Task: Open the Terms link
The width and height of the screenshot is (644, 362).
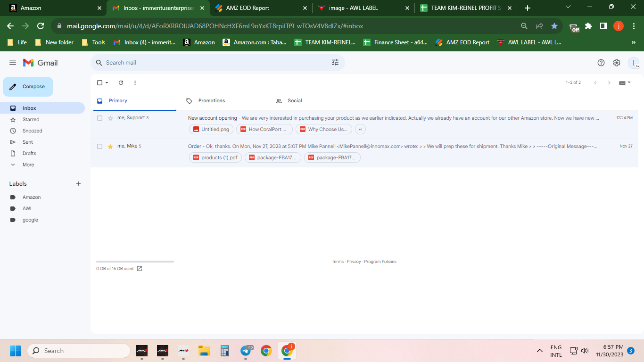Action: [x=338, y=262]
